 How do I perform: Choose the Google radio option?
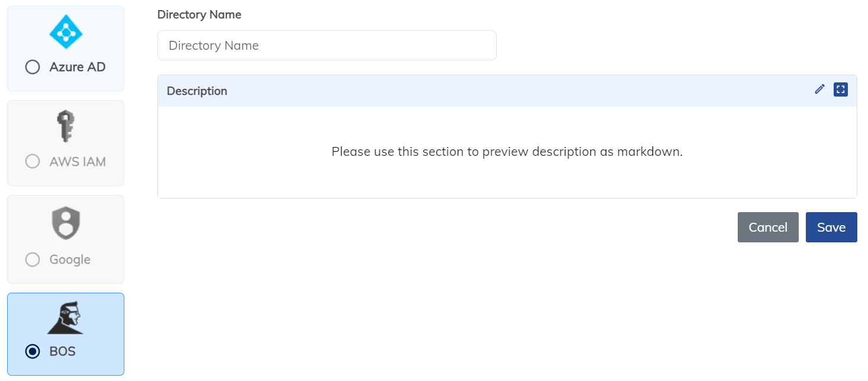pyautogui.click(x=33, y=260)
